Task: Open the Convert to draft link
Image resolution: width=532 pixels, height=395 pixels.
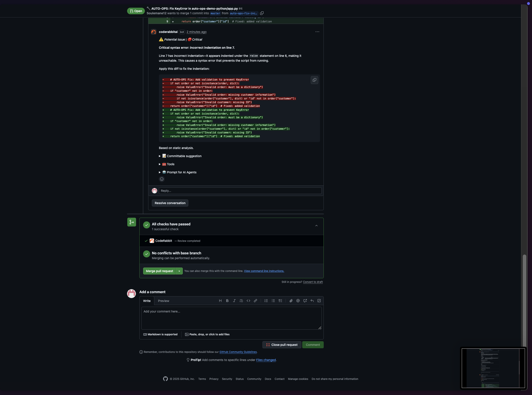Action: coord(313,282)
